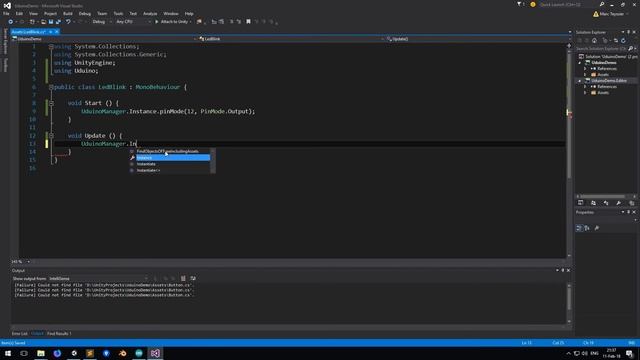Open Windows Start menu
The height and width of the screenshot is (360, 640).
pos(8,353)
